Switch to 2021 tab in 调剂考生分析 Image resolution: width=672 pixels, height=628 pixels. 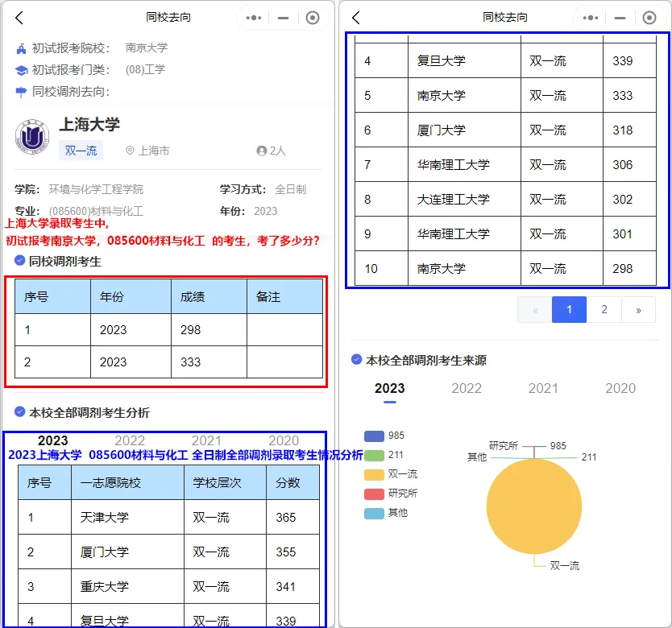point(206,440)
